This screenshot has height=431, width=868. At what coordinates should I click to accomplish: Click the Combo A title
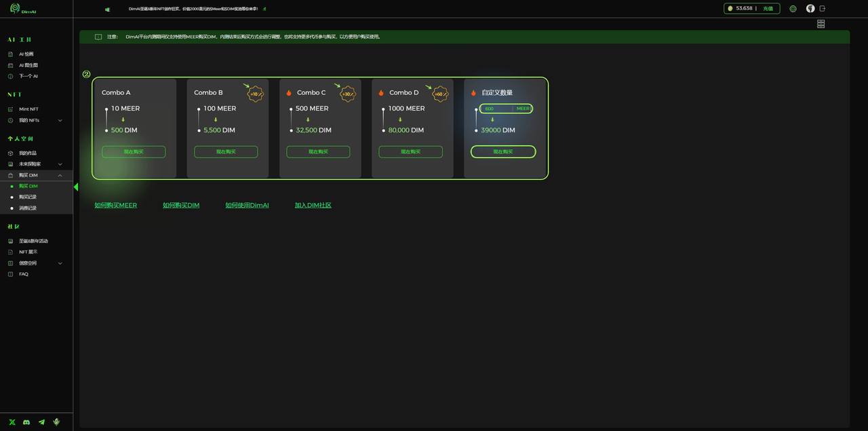point(116,92)
